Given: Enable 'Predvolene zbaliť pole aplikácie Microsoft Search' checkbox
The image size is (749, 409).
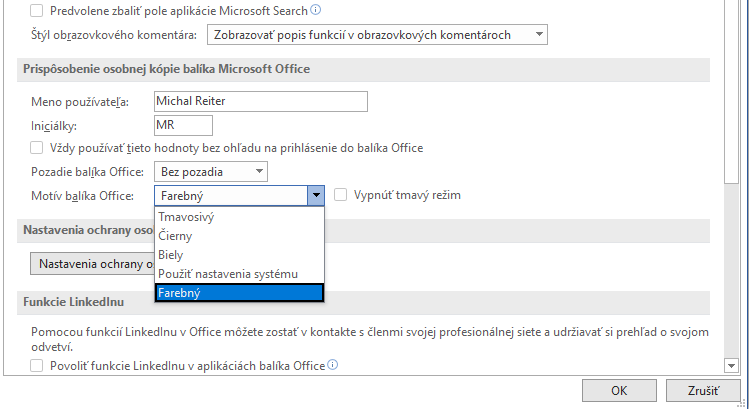Looking at the screenshot, I should (38, 11).
